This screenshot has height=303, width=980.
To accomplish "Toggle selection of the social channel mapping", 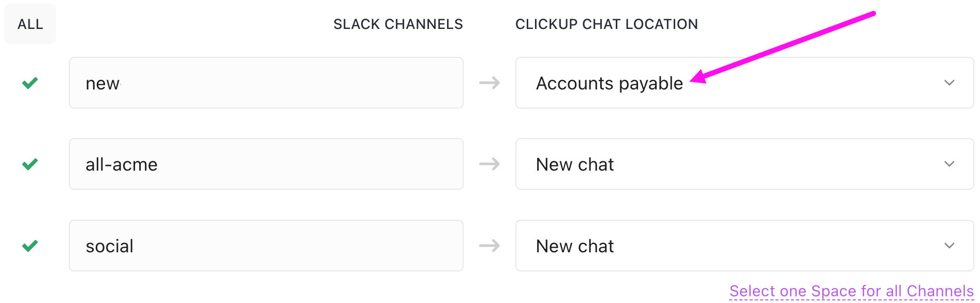I will click(29, 245).
